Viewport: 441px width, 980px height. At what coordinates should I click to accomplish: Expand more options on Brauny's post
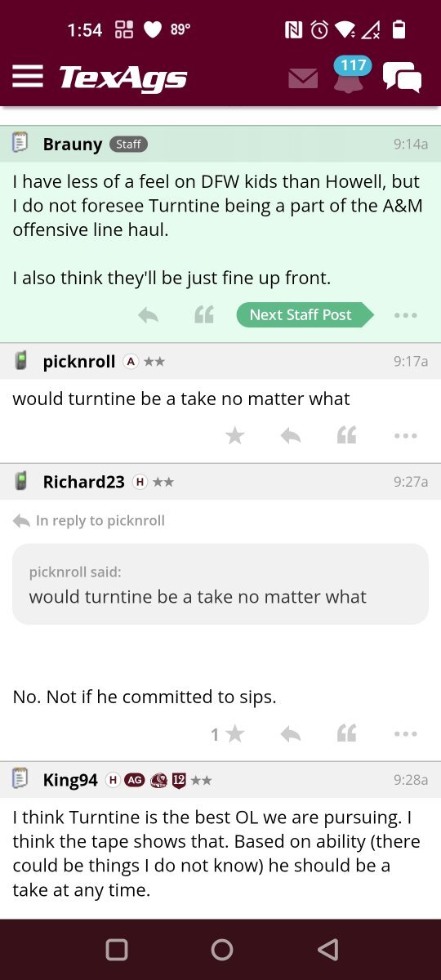point(405,315)
